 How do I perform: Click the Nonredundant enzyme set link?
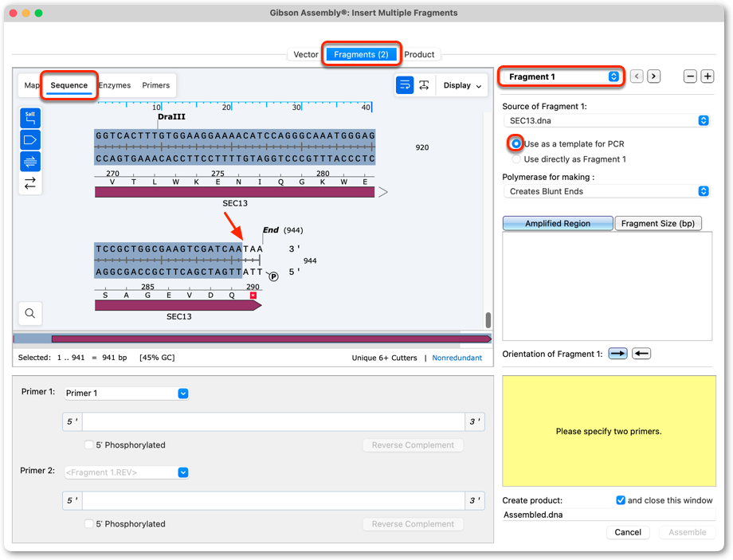[457, 358]
